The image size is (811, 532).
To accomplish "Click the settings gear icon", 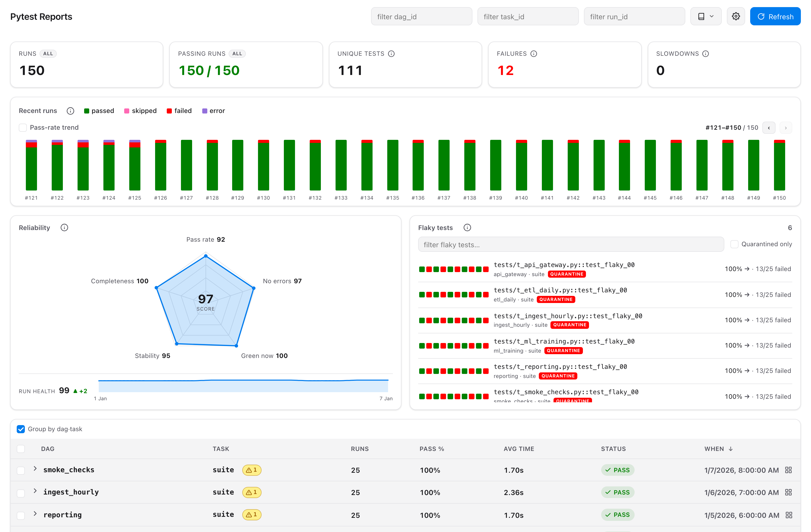I will (736, 16).
